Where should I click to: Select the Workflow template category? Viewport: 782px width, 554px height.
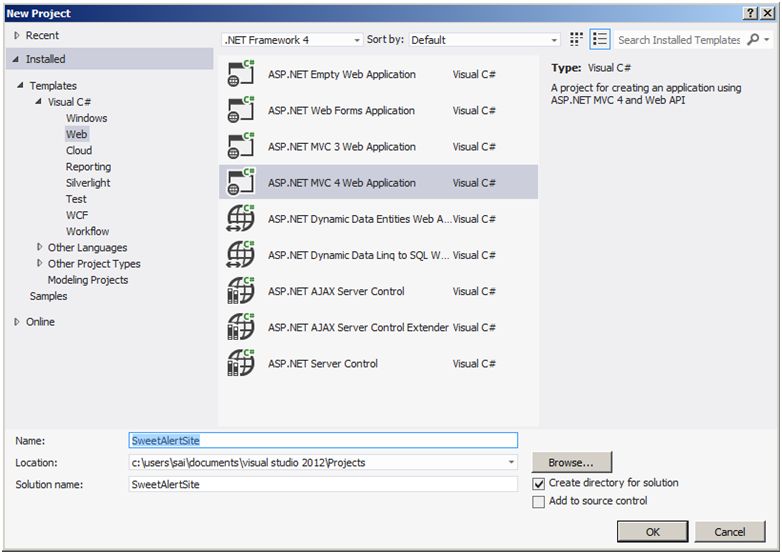(x=87, y=231)
